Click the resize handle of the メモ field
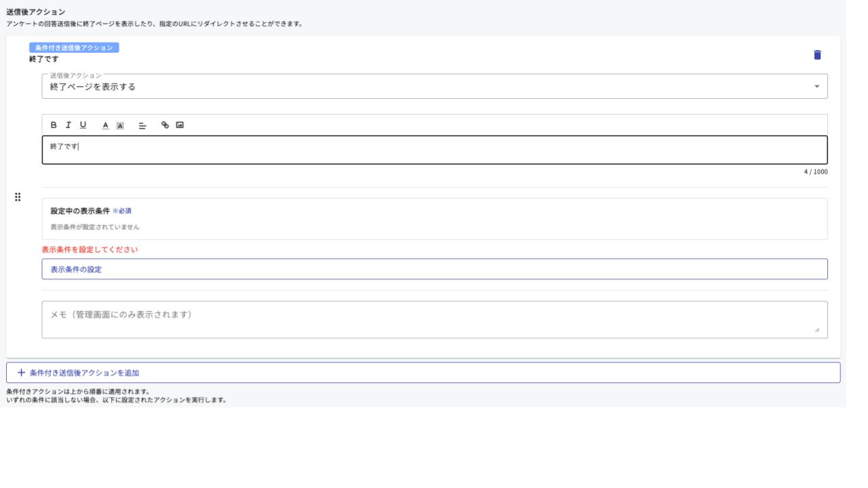This screenshot has height=488, width=868. (x=816, y=330)
